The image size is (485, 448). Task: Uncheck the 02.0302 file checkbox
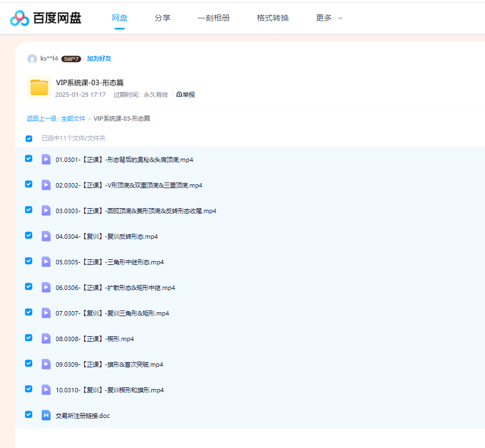(x=28, y=184)
